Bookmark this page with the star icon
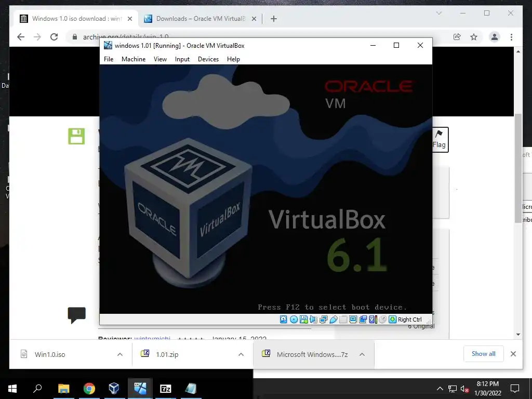532x399 pixels. coord(474,37)
